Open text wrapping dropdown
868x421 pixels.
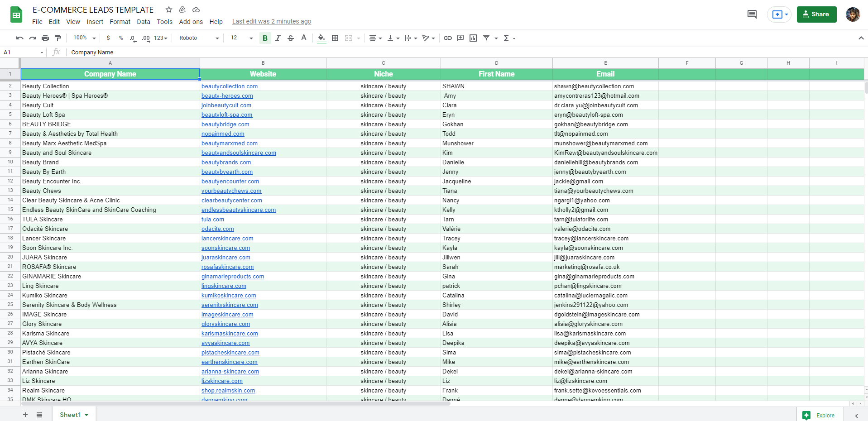(x=411, y=38)
